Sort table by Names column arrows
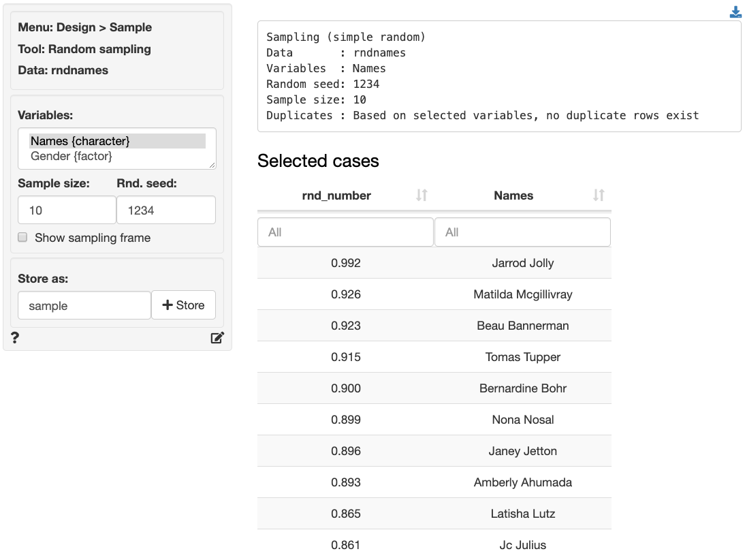This screenshot has height=560, width=745. pyautogui.click(x=599, y=196)
